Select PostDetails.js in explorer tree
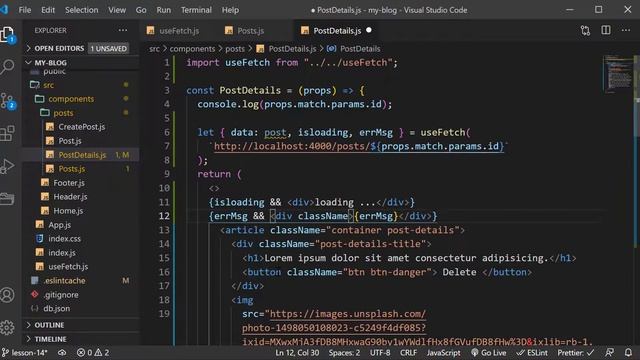Viewport: 640px width, 360px height. [81, 155]
